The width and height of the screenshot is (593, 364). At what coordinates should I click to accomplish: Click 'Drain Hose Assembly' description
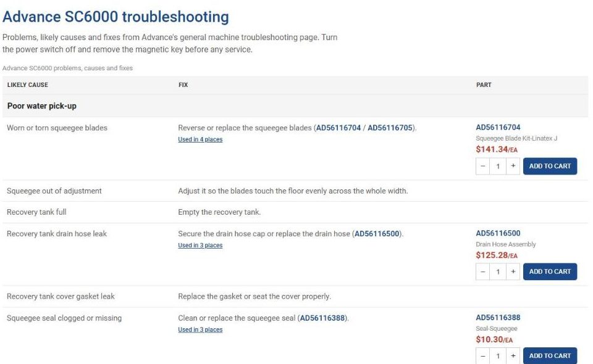[x=506, y=244]
